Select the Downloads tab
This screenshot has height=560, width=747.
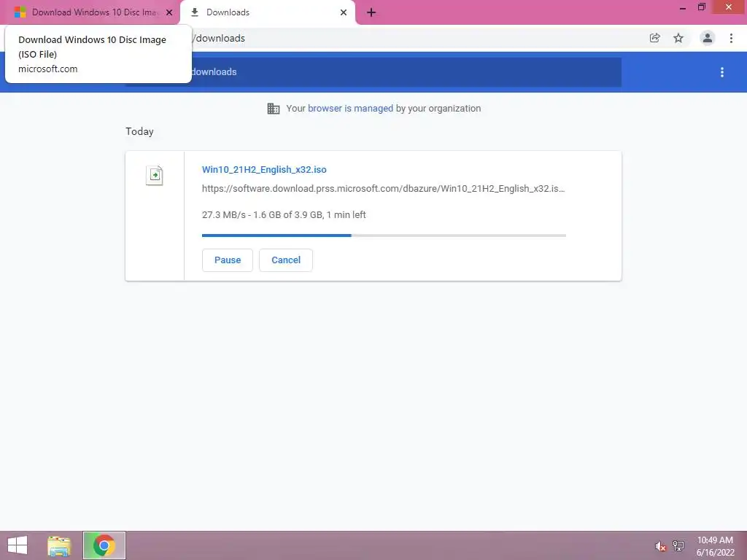point(267,12)
